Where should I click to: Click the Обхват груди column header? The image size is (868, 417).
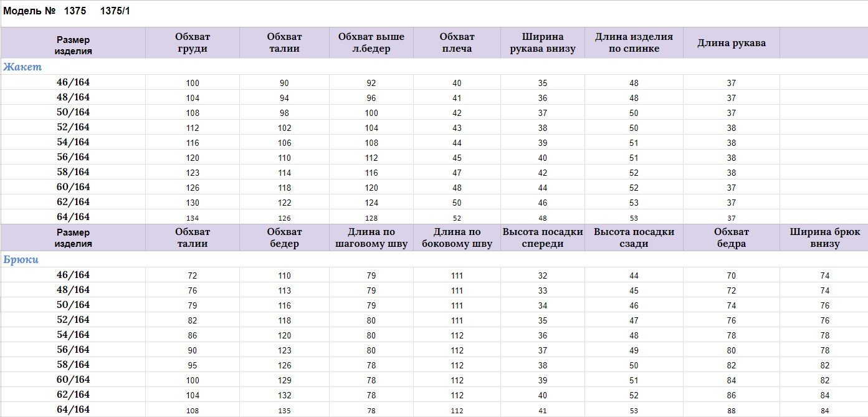coord(193,43)
